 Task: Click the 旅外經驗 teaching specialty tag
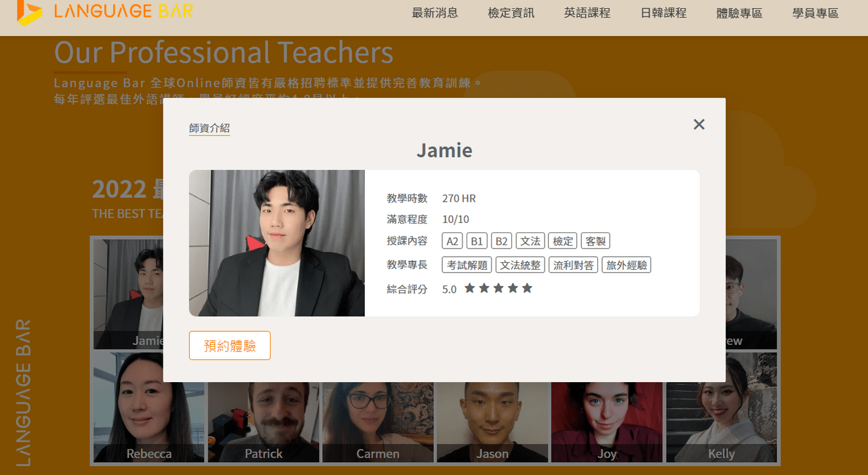click(626, 264)
